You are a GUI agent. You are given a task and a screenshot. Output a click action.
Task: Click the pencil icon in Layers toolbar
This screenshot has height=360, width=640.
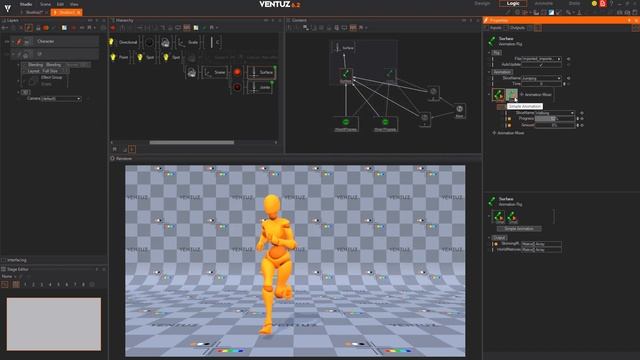28,28
